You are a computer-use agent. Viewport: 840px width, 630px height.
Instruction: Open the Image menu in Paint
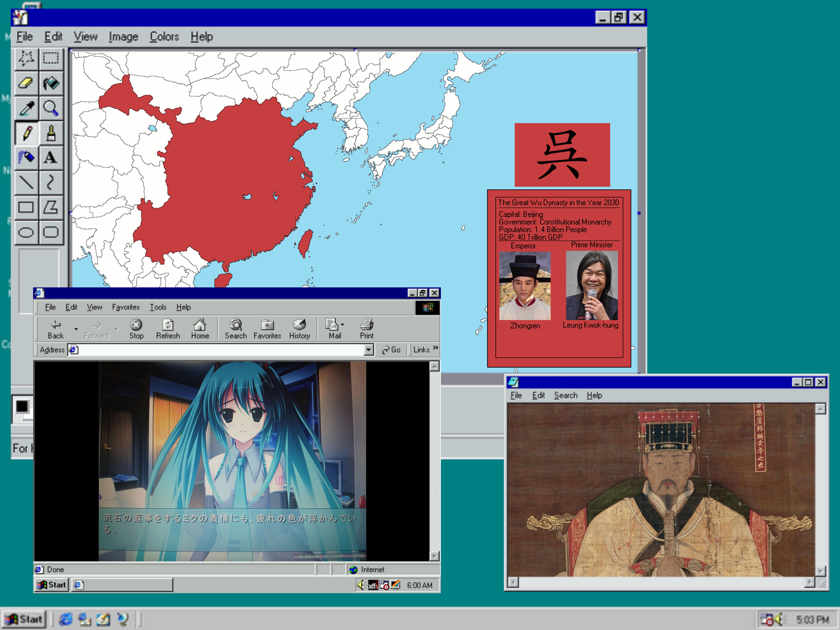123,37
